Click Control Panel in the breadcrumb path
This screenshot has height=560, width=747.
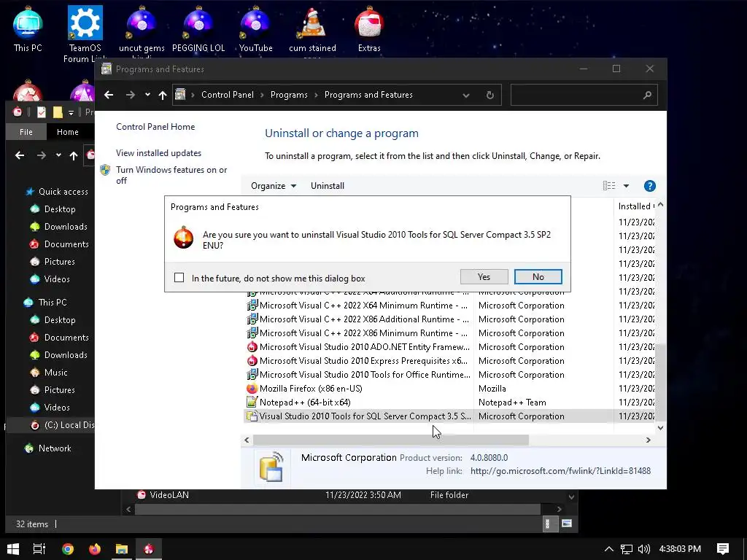click(228, 95)
